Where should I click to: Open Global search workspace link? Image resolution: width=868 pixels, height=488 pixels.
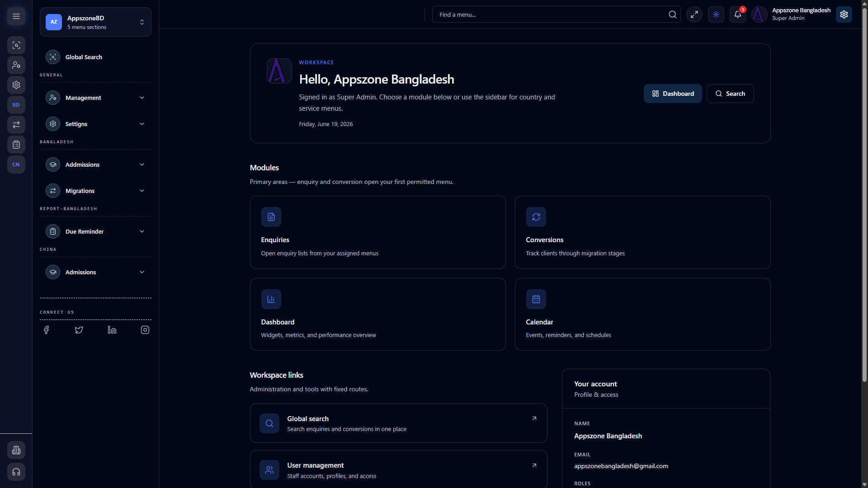(398, 423)
